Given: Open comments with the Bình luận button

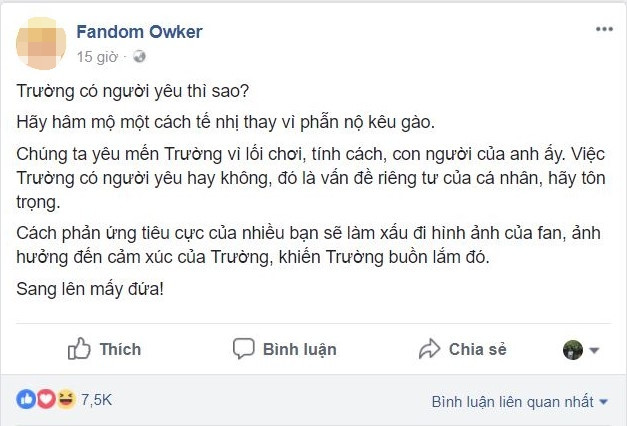Looking at the screenshot, I should click(284, 349).
